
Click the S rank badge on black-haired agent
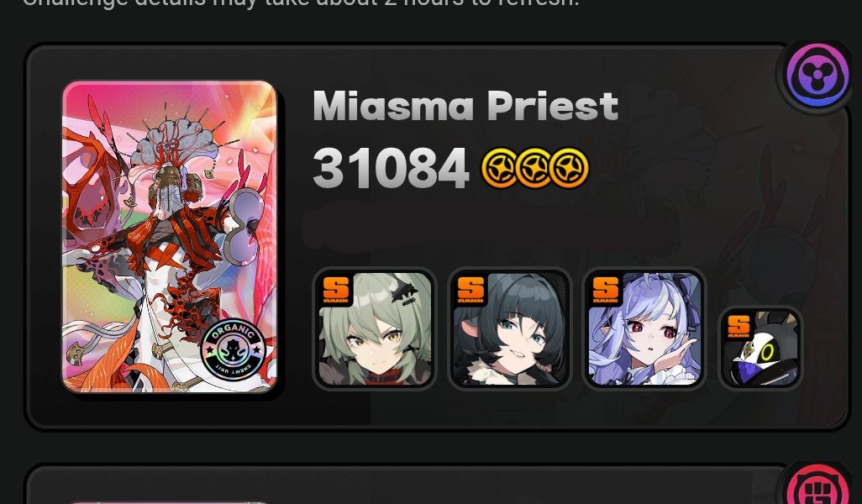coord(470,291)
